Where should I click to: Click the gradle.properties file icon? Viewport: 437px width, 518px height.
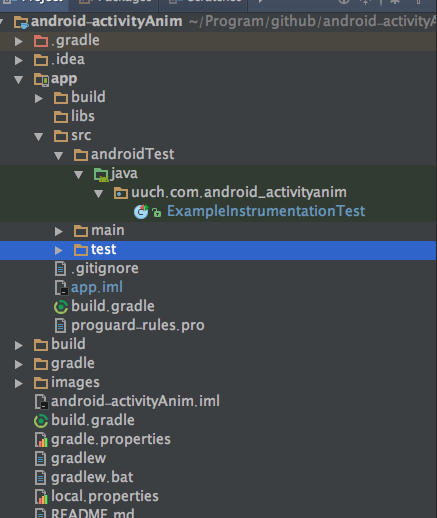(x=41, y=440)
